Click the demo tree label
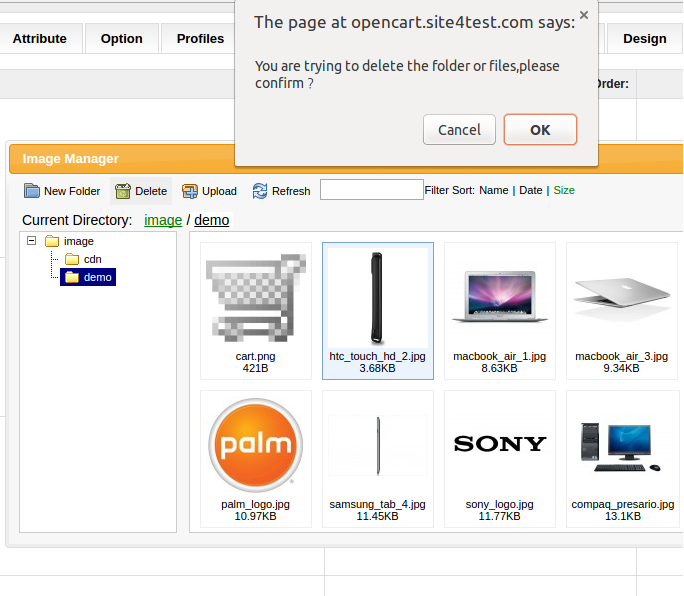The height and width of the screenshot is (596, 684). 98,277
